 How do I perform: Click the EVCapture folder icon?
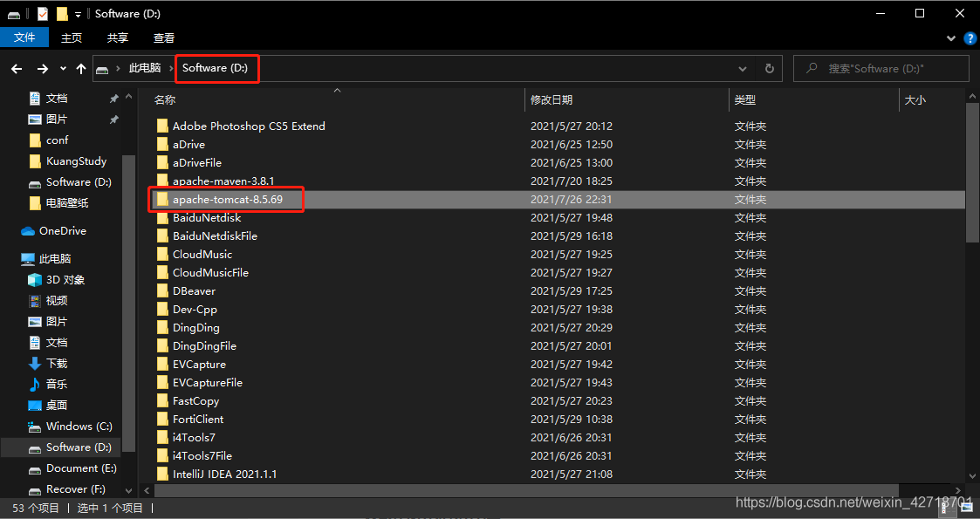point(162,364)
